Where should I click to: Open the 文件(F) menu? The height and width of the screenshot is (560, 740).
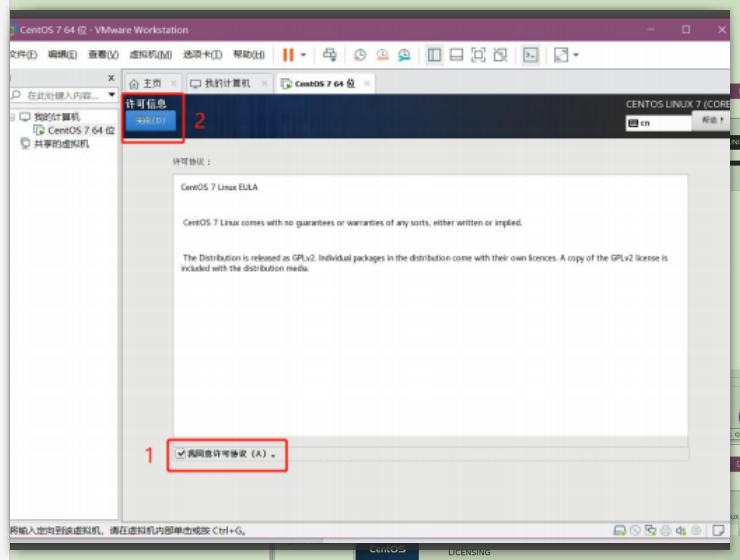click(23, 55)
